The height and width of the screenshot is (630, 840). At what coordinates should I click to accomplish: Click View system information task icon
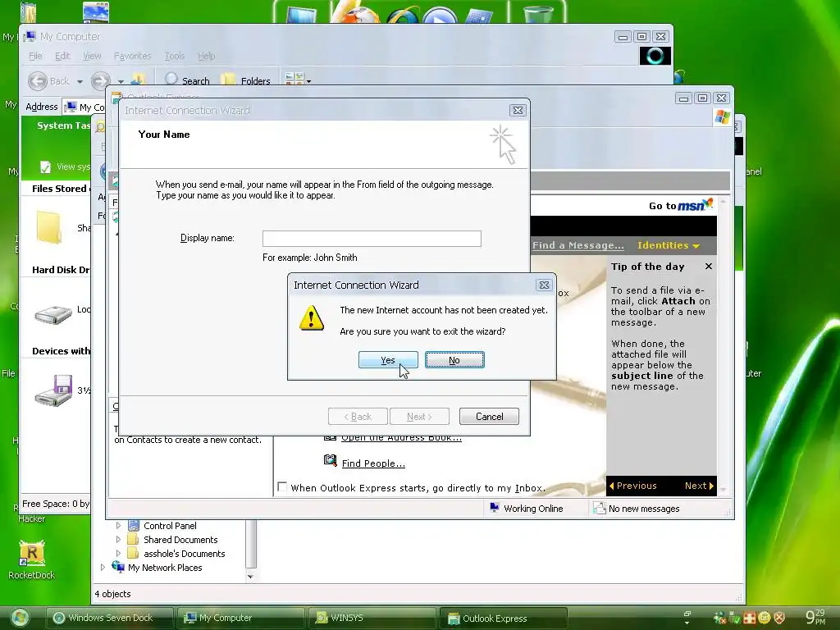46,167
